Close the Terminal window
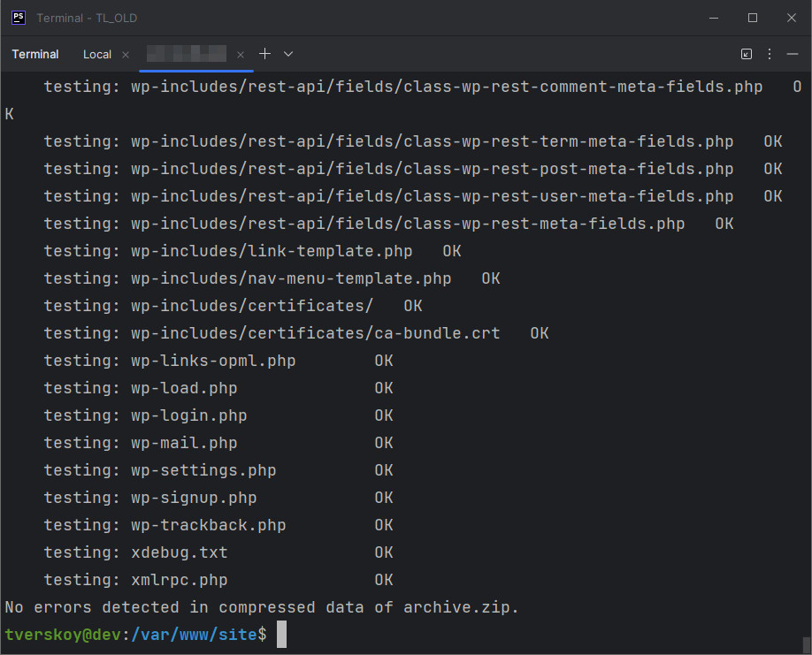 792,18
